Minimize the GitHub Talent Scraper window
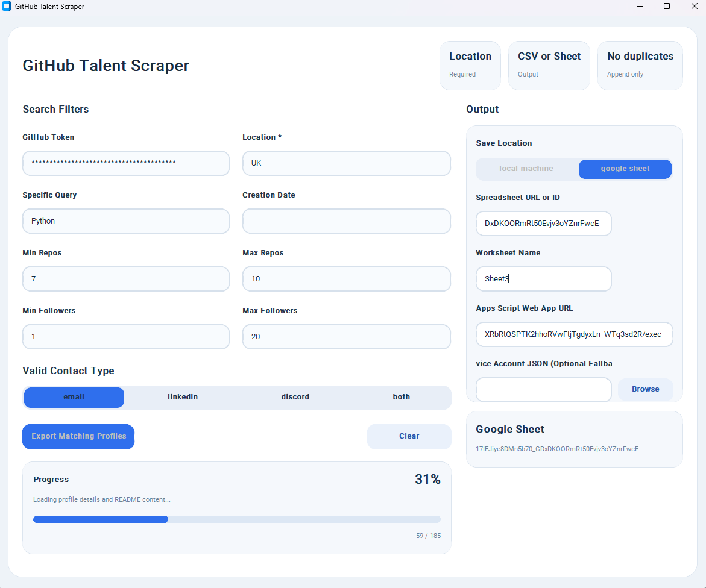Image resolution: width=706 pixels, height=588 pixels. tap(640, 6)
